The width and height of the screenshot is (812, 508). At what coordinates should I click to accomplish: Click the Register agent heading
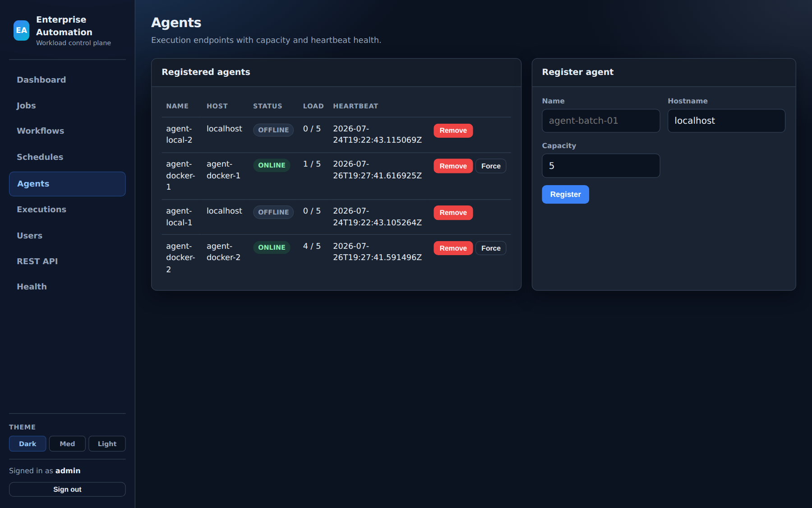click(577, 72)
